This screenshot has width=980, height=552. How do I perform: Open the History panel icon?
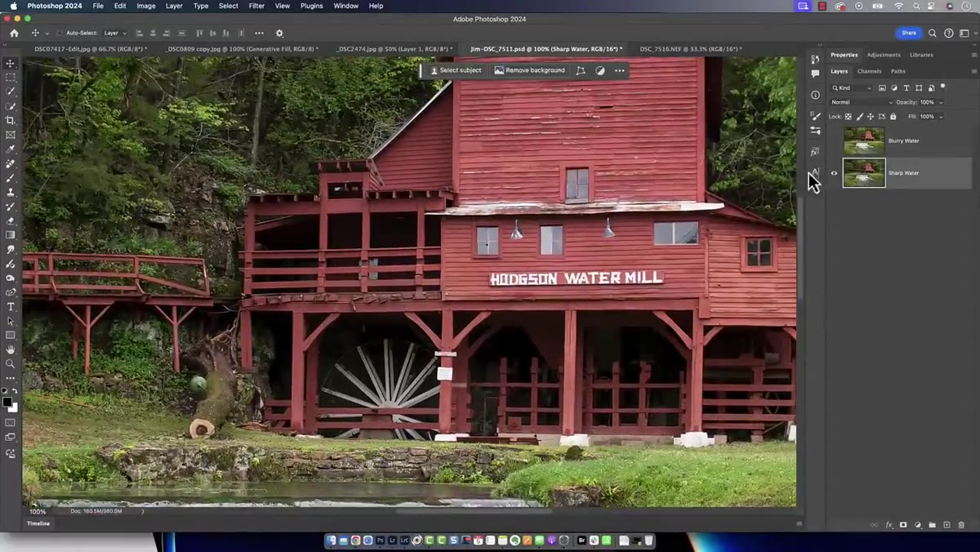815,59
